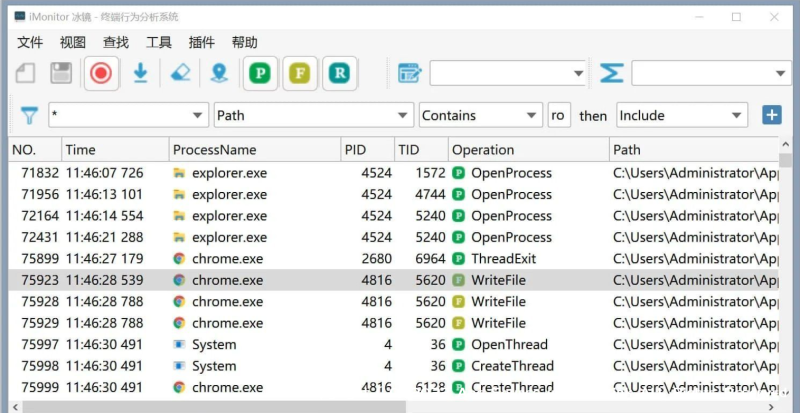
Task: Click the red record capture button
Action: (100, 73)
